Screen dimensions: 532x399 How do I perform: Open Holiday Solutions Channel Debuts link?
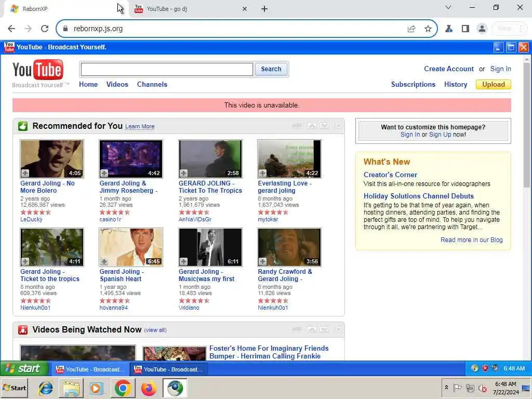tap(418, 196)
